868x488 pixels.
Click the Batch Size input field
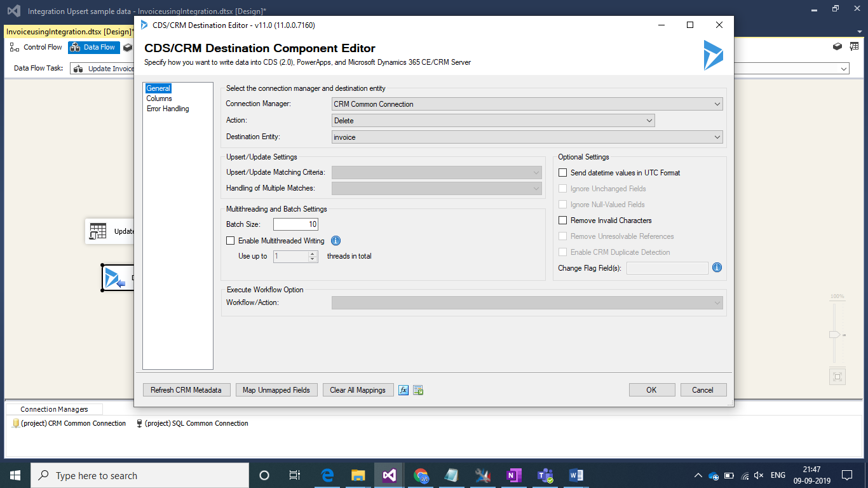[295, 224]
